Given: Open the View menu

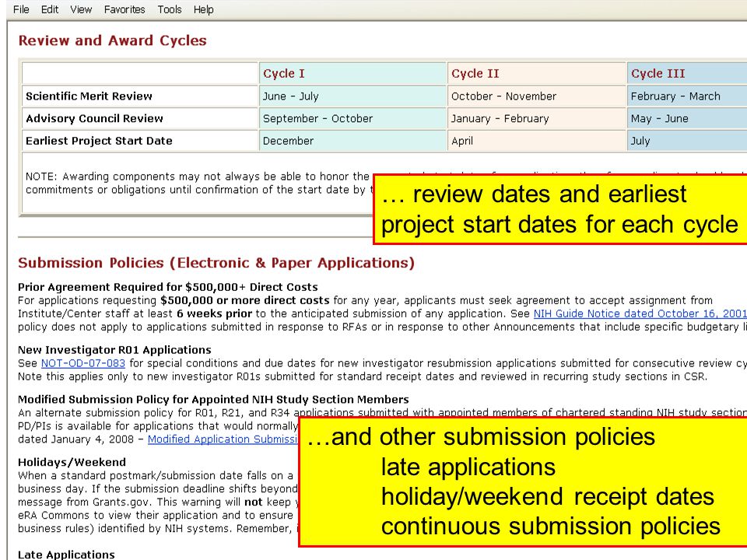Looking at the screenshot, I should (81, 9).
